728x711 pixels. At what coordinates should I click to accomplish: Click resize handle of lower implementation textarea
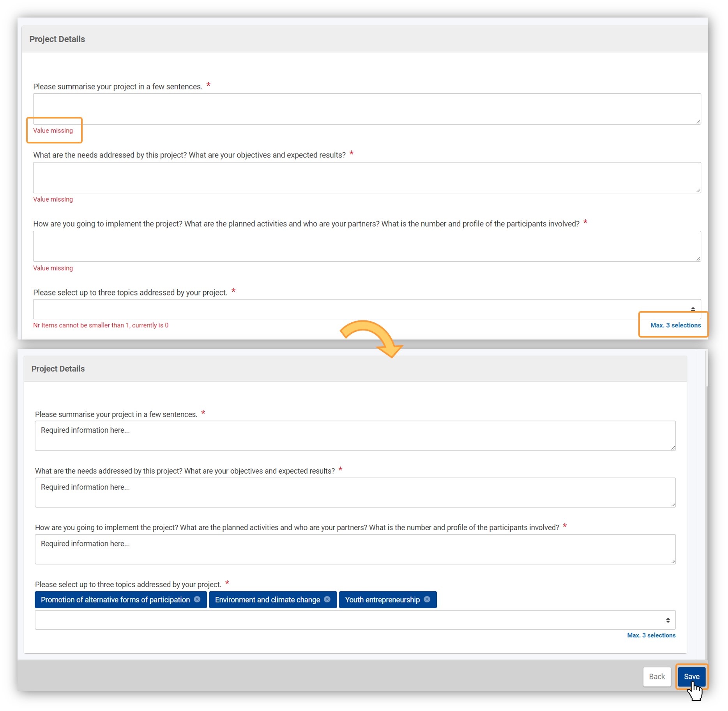coord(673,561)
